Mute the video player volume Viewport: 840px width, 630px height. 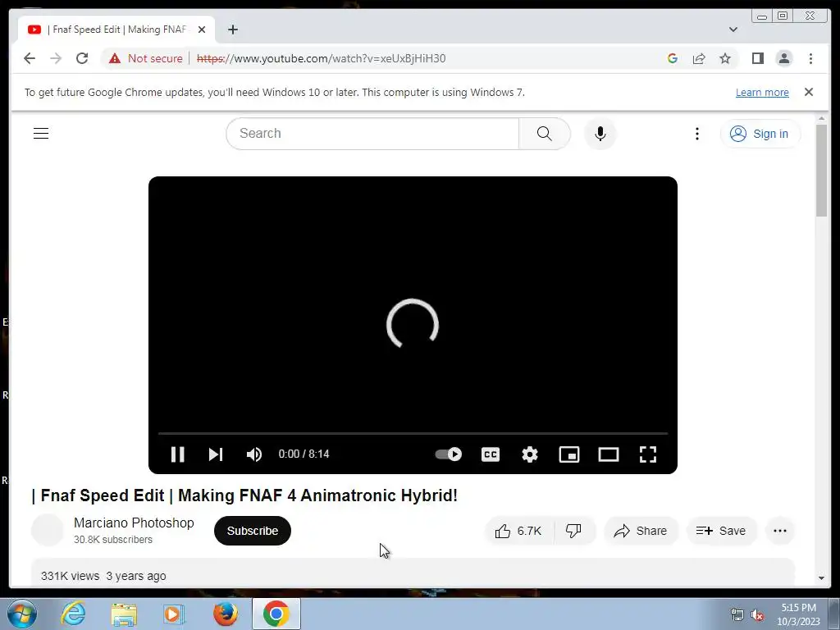coord(254,454)
